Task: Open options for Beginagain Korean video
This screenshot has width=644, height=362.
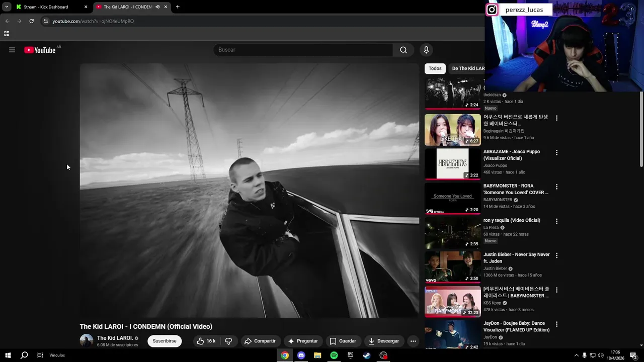Action: click(x=556, y=118)
